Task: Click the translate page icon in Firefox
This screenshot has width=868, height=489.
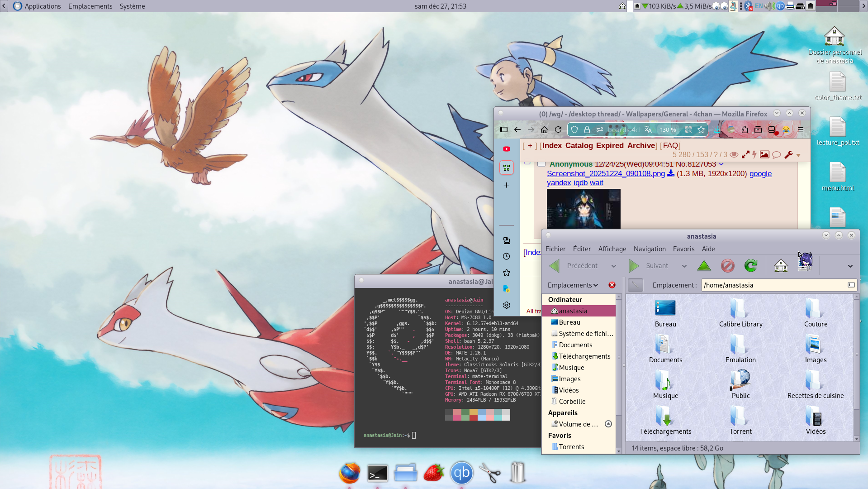Action: coord(648,129)
